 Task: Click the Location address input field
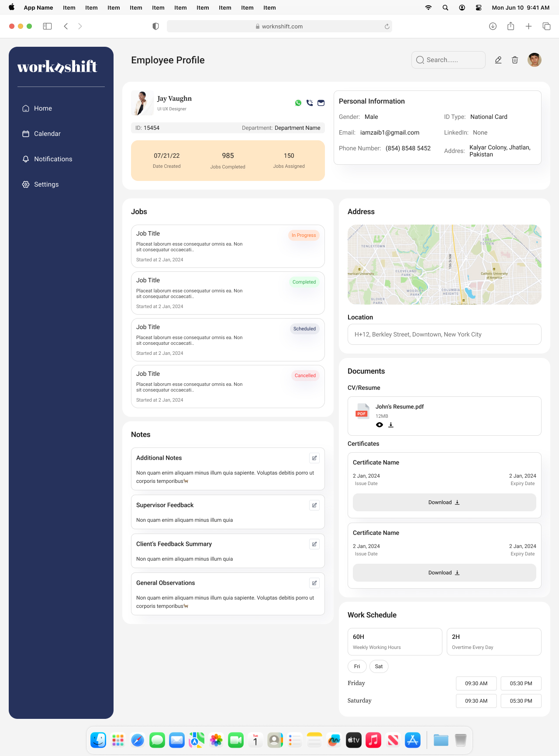pos(445,334)
